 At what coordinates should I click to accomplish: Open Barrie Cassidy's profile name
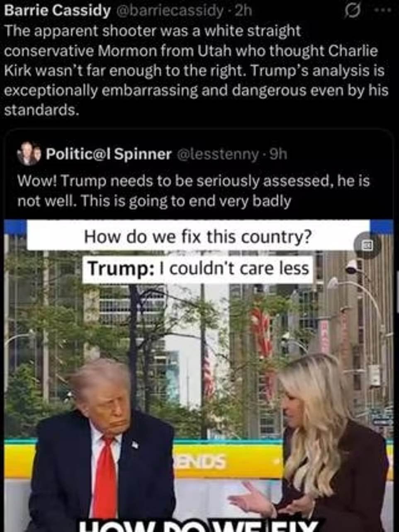pyautogui.click(x=57, y=10)
